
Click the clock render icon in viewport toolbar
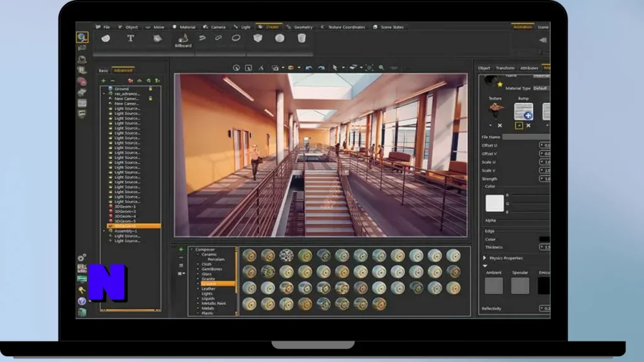pos(236,68)
